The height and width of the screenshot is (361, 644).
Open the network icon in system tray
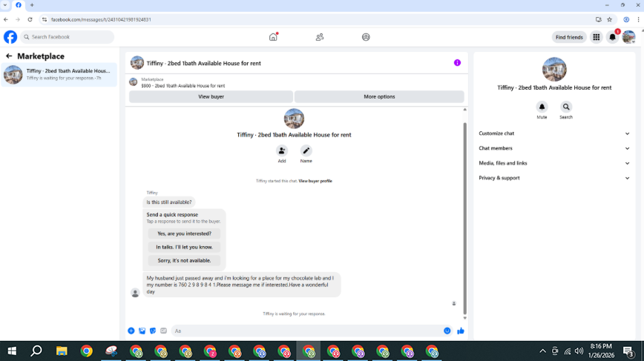pos(567,351)
